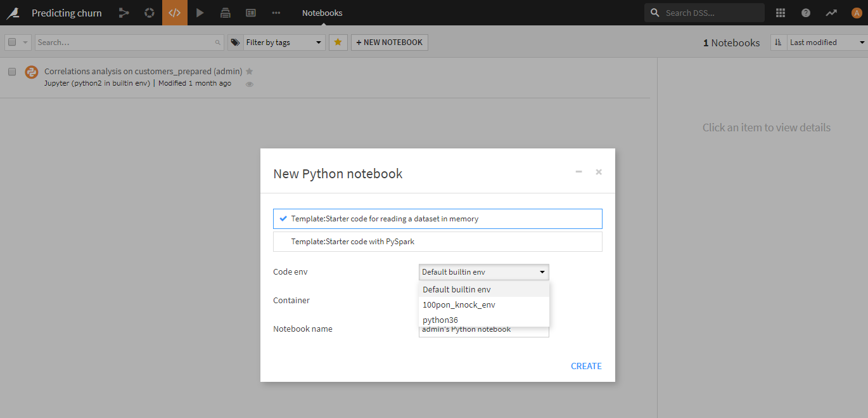Click the CREATE button
Viewport: 868px width, 418px height.
(586, 366)
